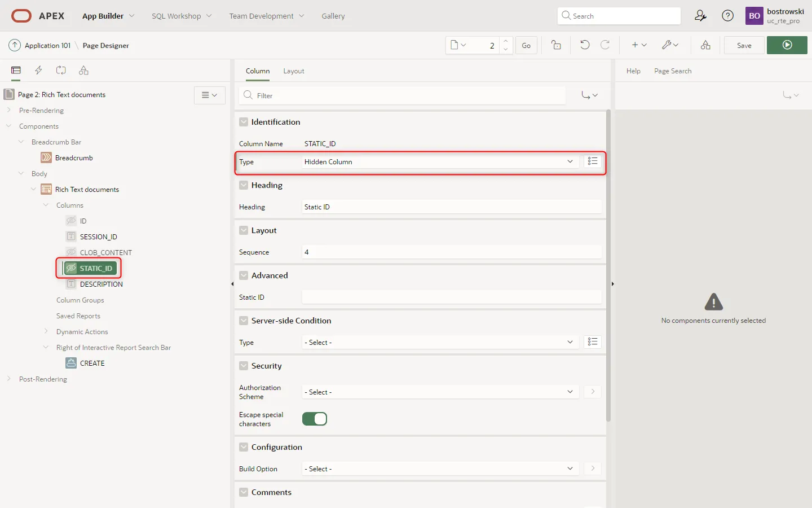This screenshot has height=508, width=812.
Task: Open the column Type dropdown
Action: (x=440, y=162)
